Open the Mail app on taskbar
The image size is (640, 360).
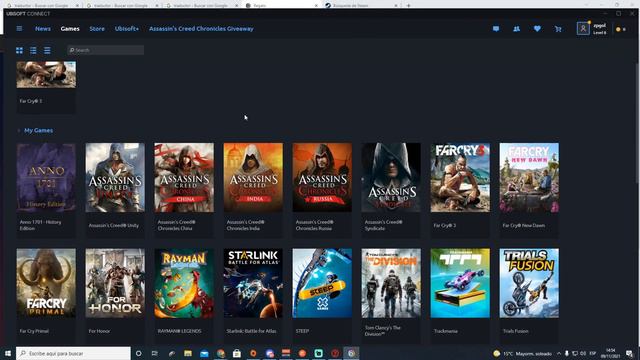(204, 353)
